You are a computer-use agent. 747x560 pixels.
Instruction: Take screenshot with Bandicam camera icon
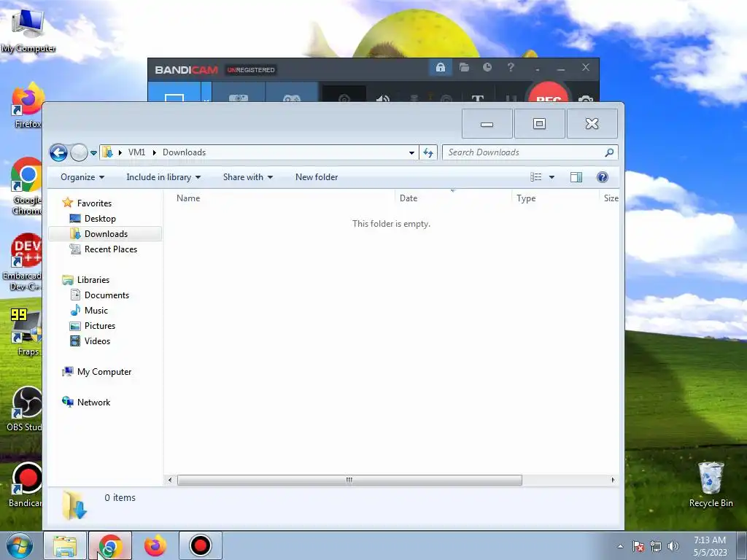pyautogui.click(x=586, y=98)
